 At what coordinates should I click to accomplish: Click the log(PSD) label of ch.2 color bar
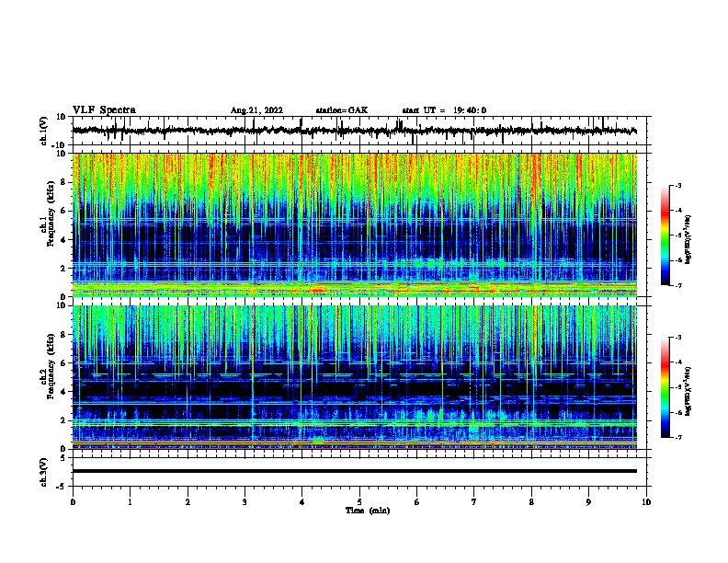point(688,391)
